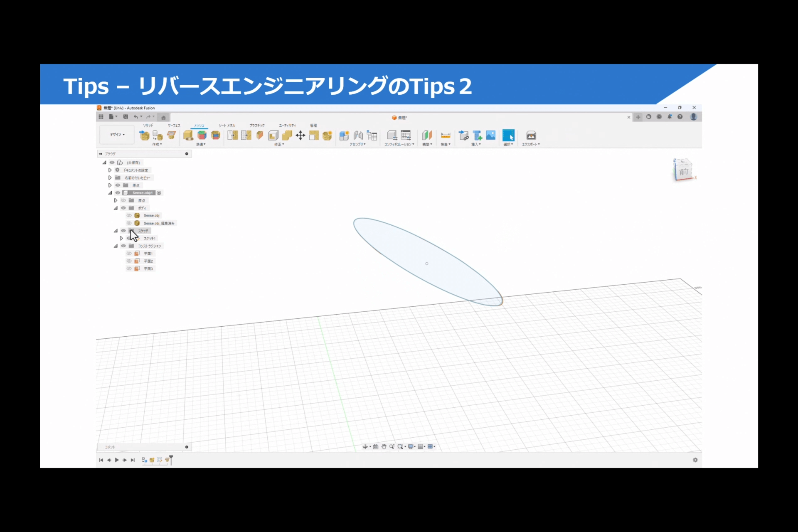This screenshot has width=798, height=532.
Task: Collapse the Sense.obj:1 component node
Action: (x=110, y=193)
